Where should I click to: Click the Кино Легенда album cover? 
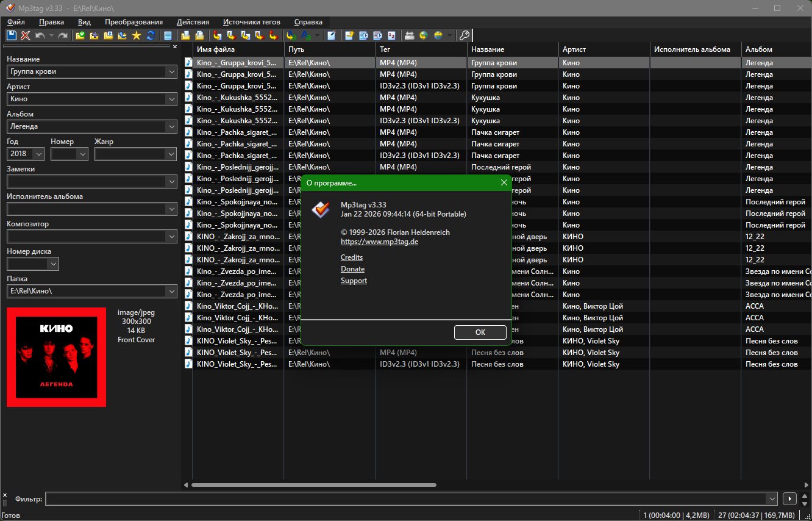tap(57, 357)
